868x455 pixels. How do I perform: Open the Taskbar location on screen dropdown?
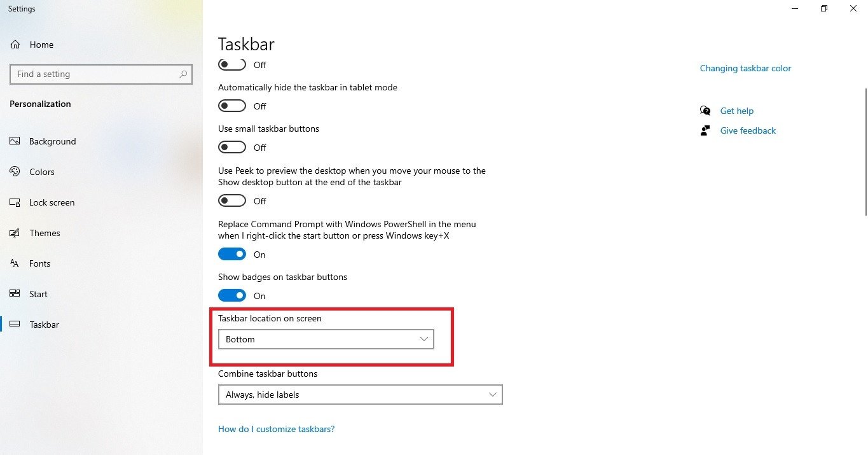326,339
